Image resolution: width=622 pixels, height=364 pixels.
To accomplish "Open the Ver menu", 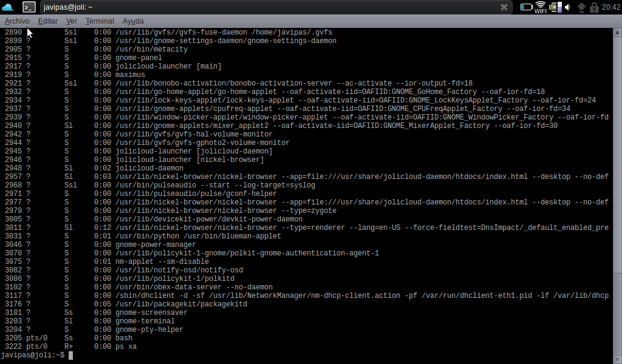I will coord(72,21).
